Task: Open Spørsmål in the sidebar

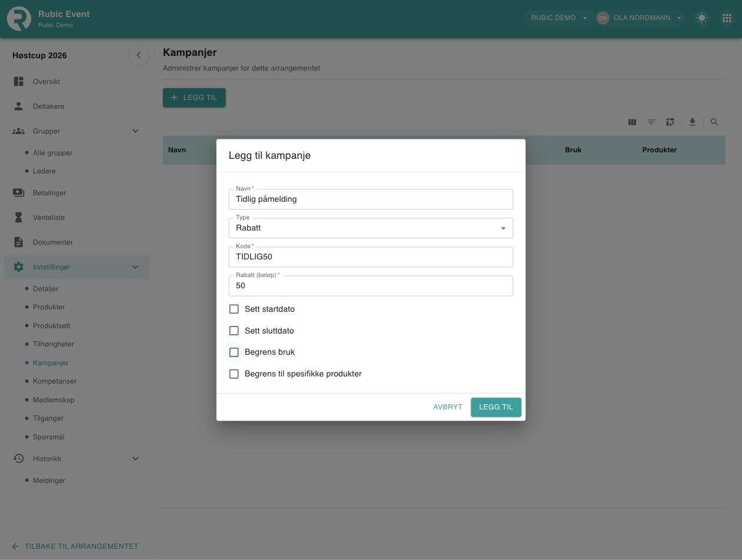Action: 49,437
